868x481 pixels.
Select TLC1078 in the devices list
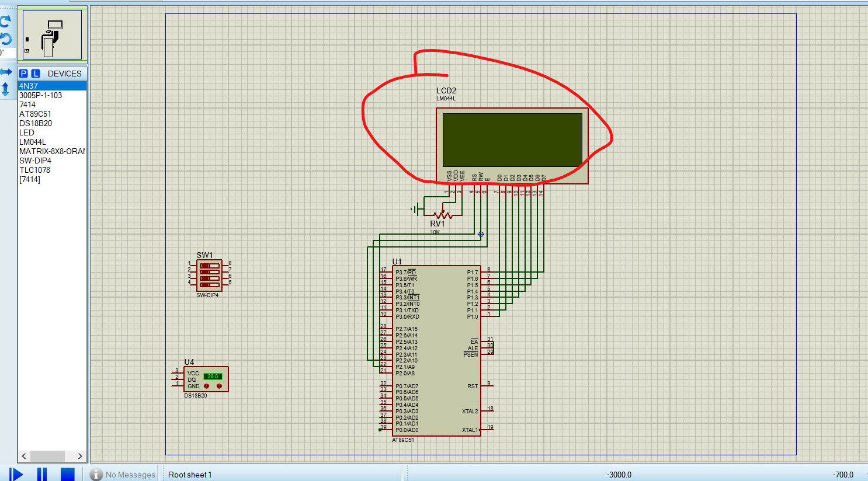pos(52,170)
